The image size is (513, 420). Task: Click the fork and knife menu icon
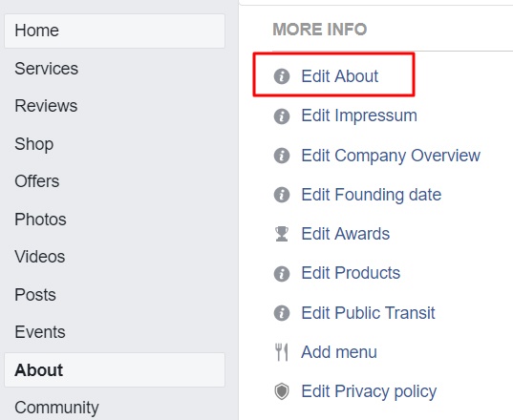click(x=282, y=352)
